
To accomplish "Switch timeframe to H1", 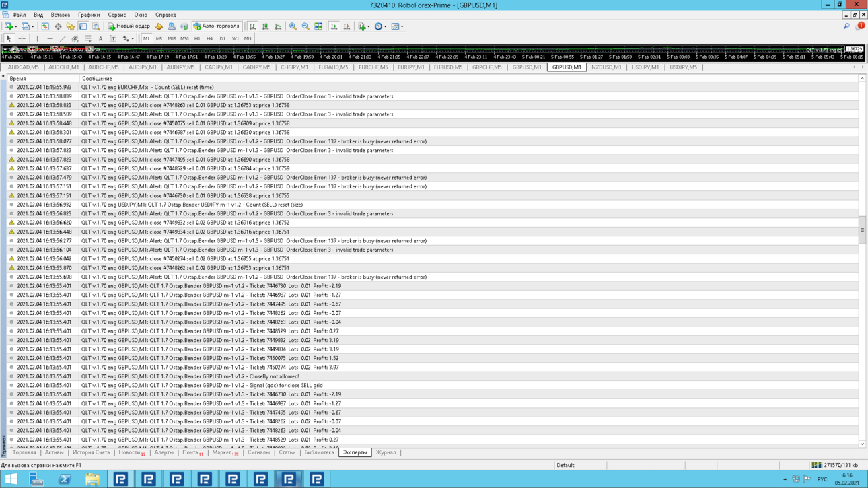I will click(197, 38).
